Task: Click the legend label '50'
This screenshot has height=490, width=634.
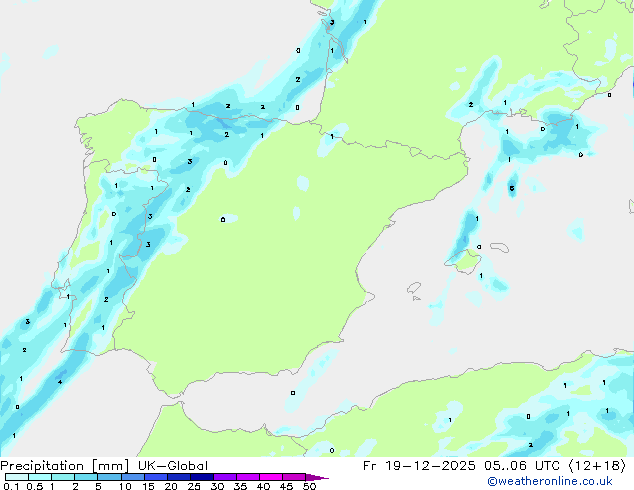Action: click(310, 486)
